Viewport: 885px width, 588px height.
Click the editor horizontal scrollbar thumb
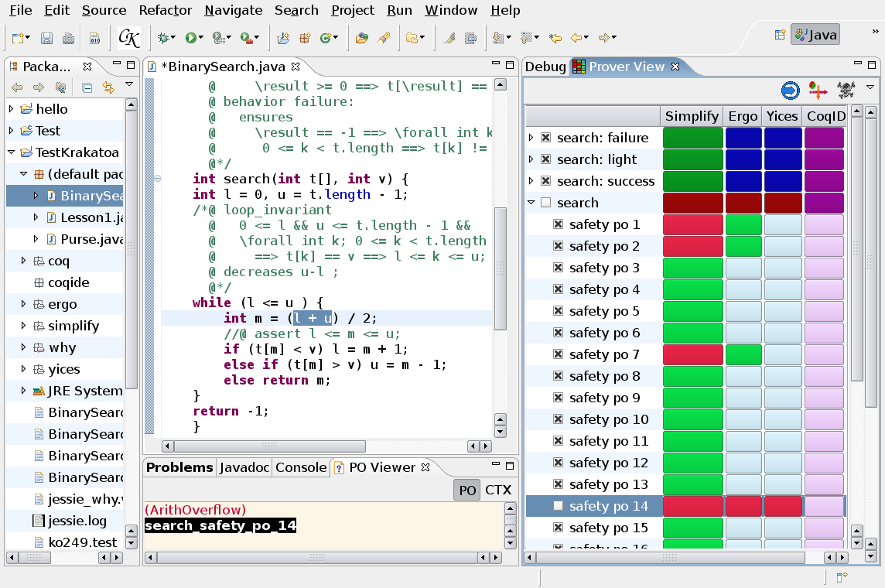point(269,446)
